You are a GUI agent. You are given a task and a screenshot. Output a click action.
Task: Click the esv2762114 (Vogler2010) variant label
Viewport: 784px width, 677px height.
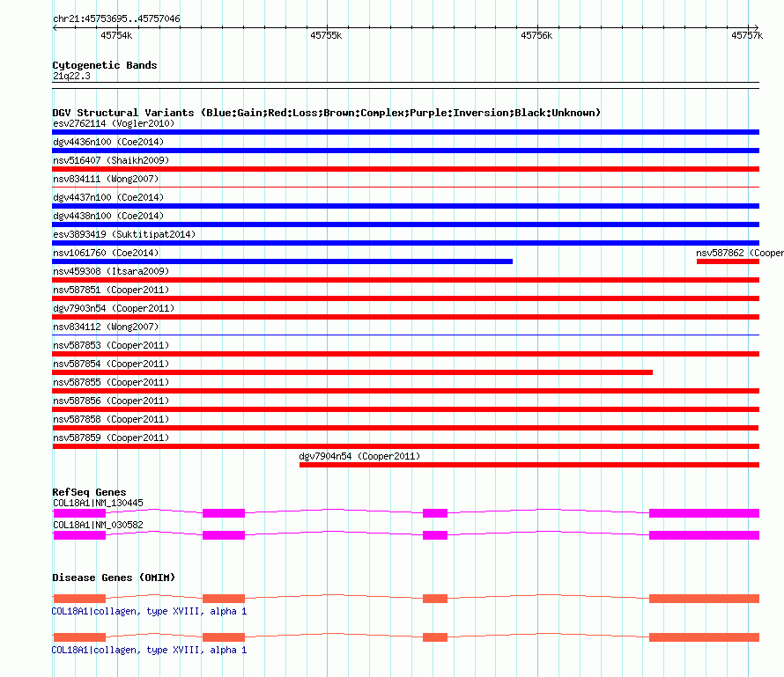114,123
